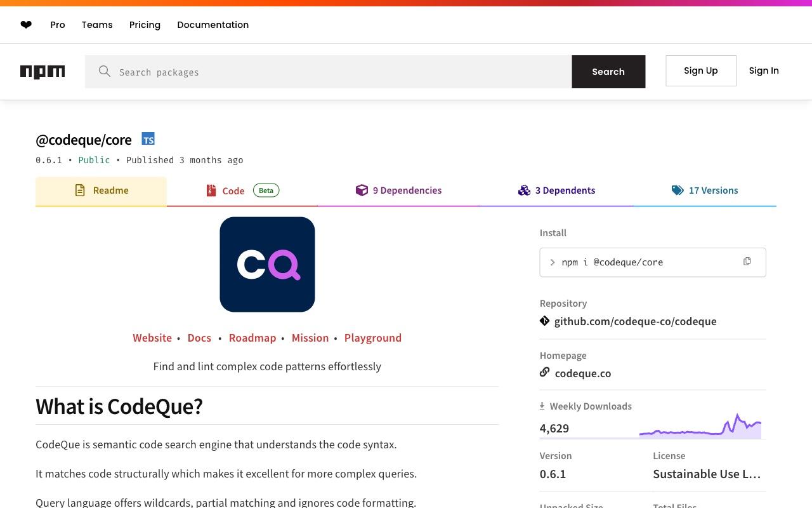Click the Beta badge on Code tab
Image resolution: width=812 pixels, height=508 pixels.
(266, 190)
